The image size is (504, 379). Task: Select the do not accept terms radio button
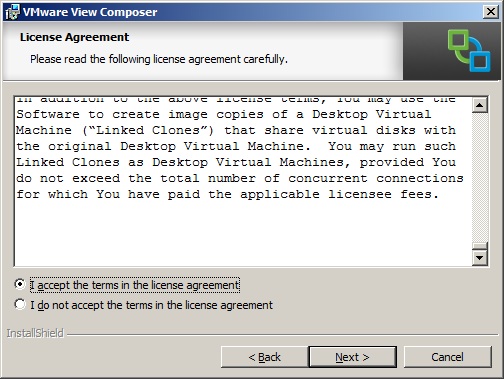tap(20, 304)
